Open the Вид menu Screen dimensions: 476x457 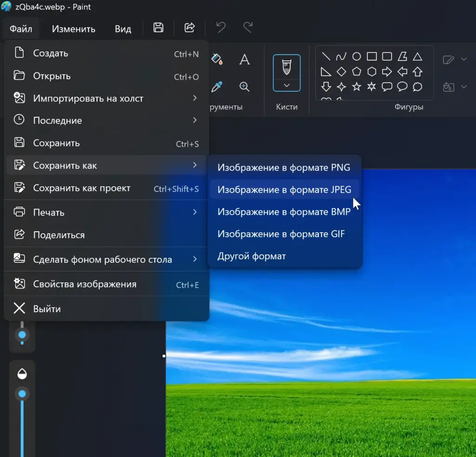click(123, 29)
